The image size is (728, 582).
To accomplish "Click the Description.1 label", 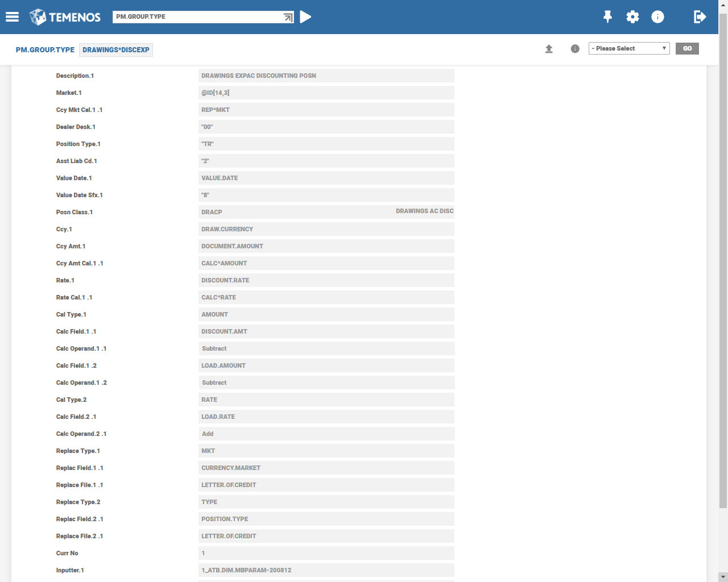I will pos(75,76).
